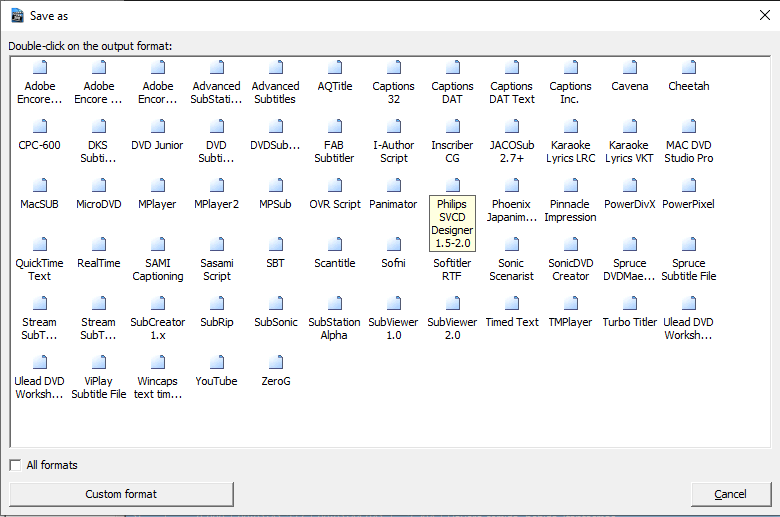
Task: Select JACOSub 2.7+ format
Action: pyautogui.click(x=511, y=142)
